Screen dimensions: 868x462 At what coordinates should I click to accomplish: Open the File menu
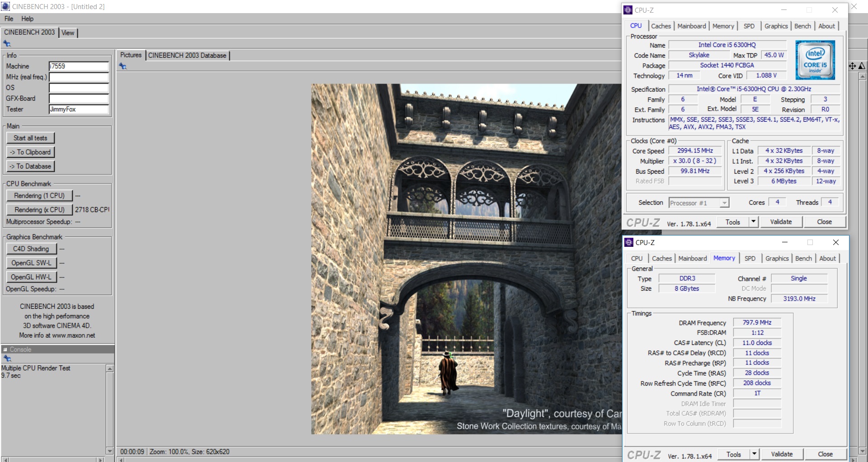9,19
